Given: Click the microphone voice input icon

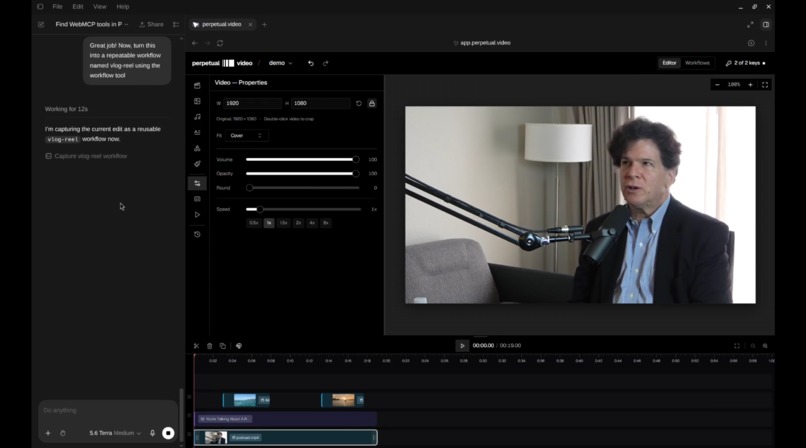Looking at the screenshot, I should tap(153, 433).
